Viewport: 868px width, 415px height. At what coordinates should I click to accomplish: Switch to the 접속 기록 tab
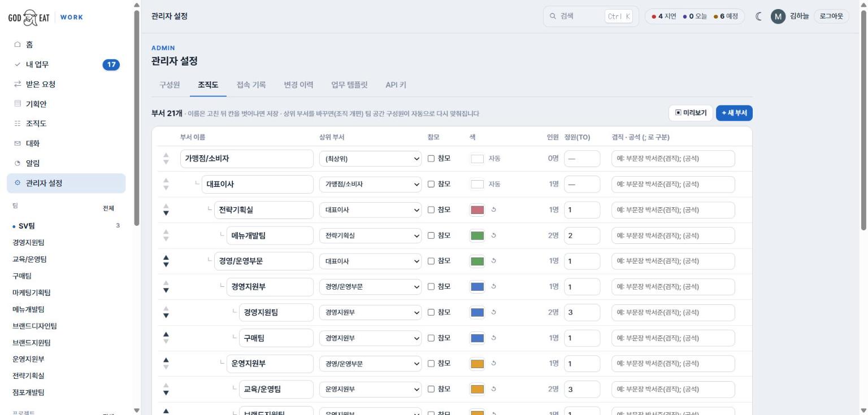click(251, 85)
